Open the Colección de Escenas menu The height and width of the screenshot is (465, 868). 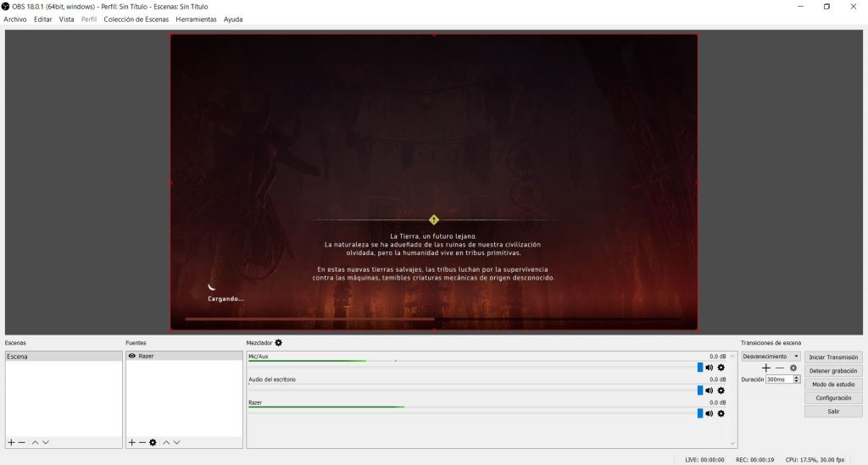click(x=136, y=19)
